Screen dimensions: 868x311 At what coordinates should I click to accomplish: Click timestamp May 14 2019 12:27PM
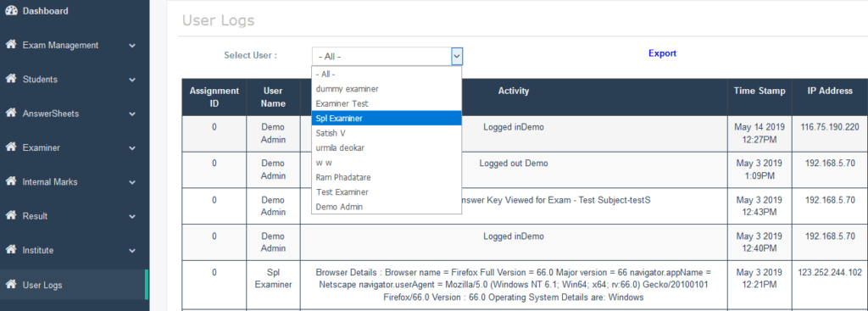click(759, 133)
